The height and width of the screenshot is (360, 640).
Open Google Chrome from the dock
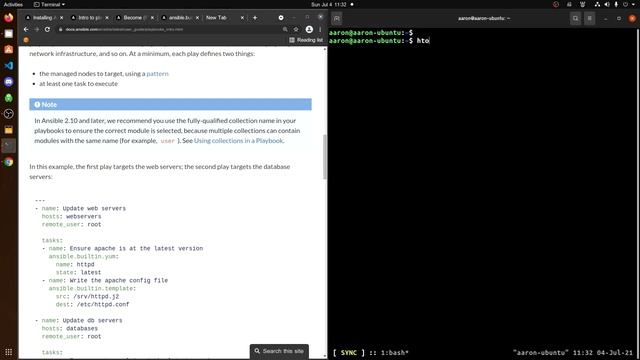(9, 162)
